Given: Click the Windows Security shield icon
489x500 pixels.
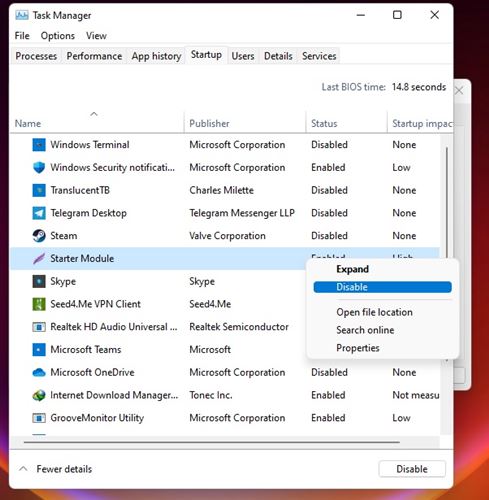Looking at the screenshot, I should [39, 167].
